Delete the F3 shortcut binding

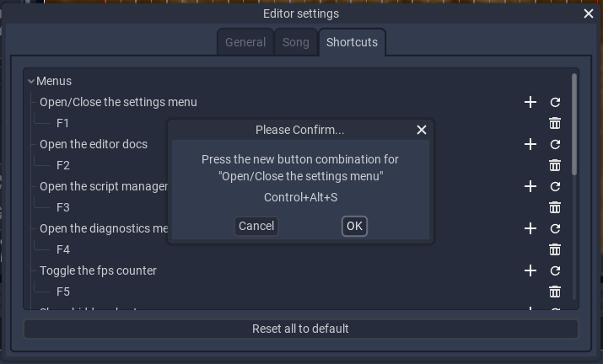tap(555, 207)
